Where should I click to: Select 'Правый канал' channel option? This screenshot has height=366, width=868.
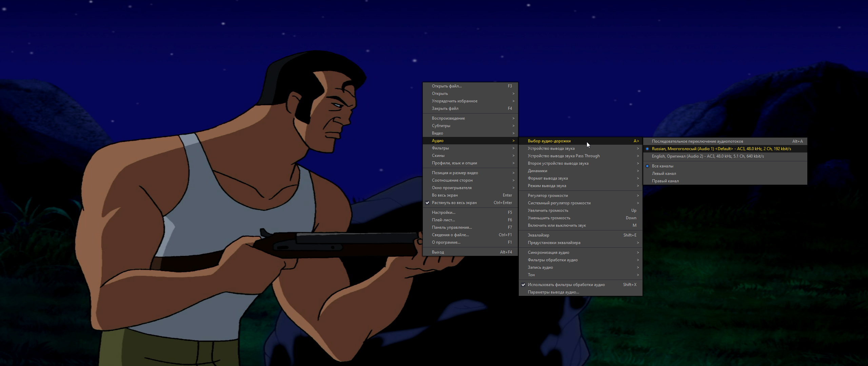(725, 181)
